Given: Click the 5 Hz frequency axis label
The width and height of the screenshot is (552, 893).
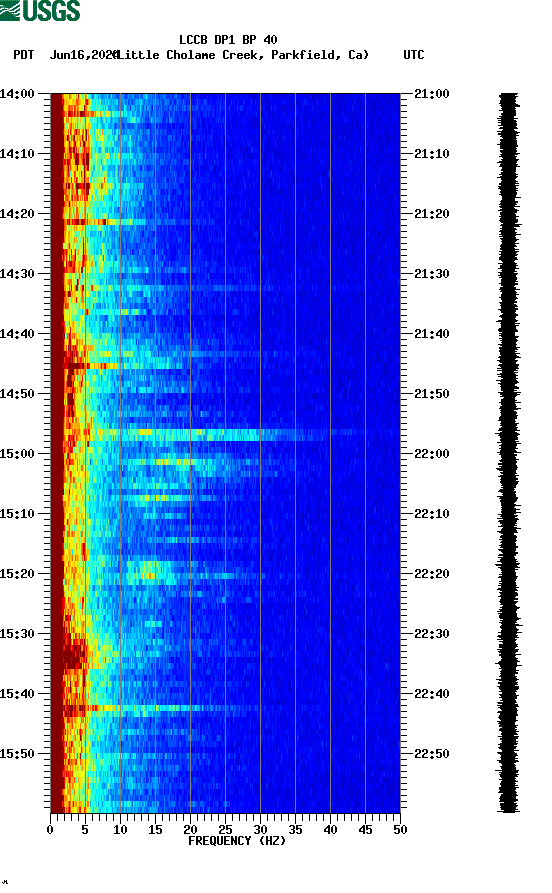Looking at the screenshot, I should point(85,830).
